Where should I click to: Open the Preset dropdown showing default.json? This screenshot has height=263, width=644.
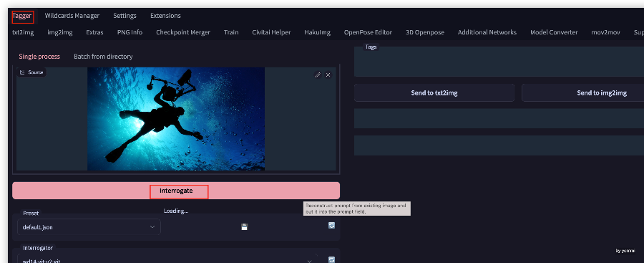tap(89, 226)
